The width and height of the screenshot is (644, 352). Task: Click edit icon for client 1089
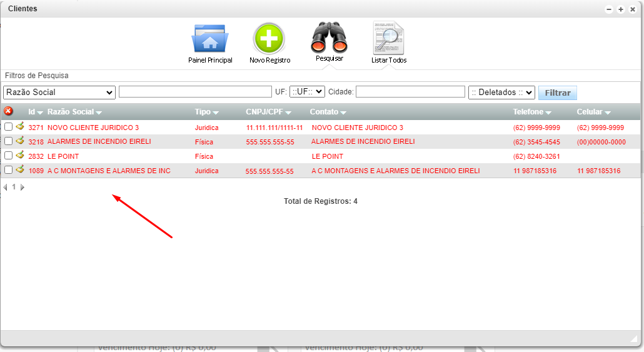(x=20, y=169)
